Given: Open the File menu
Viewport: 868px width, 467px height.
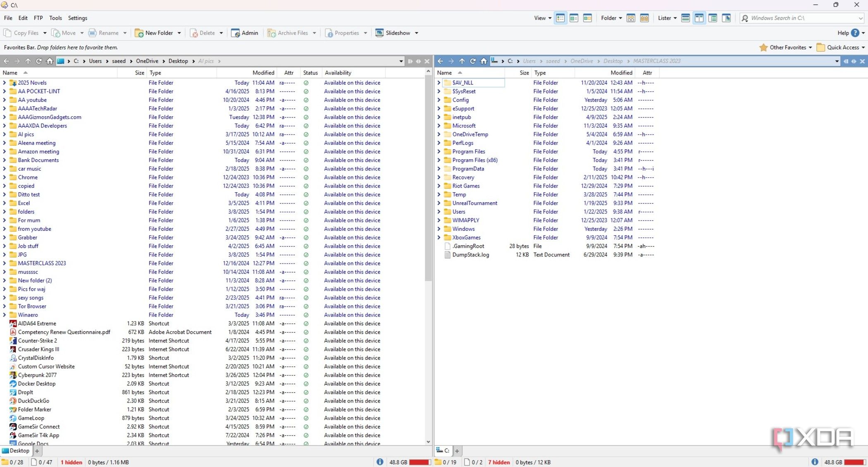Looking at the screenshot, I should pos(8,18).
